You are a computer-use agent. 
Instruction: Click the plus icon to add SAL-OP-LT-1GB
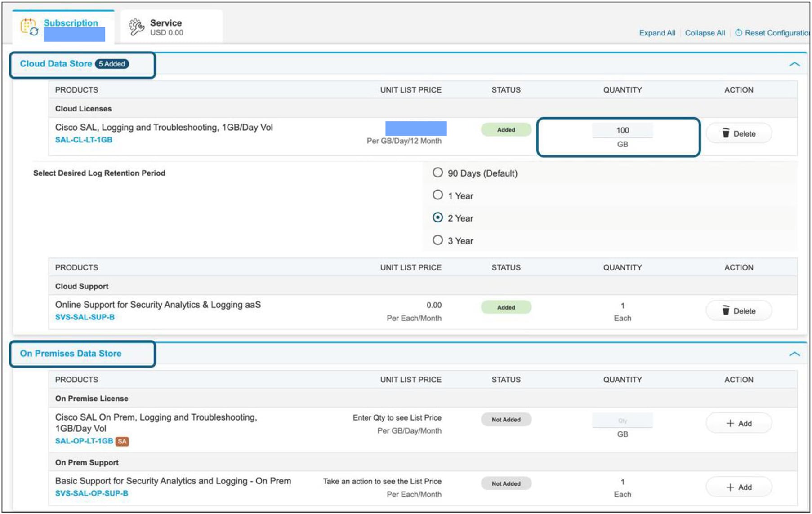730,423
